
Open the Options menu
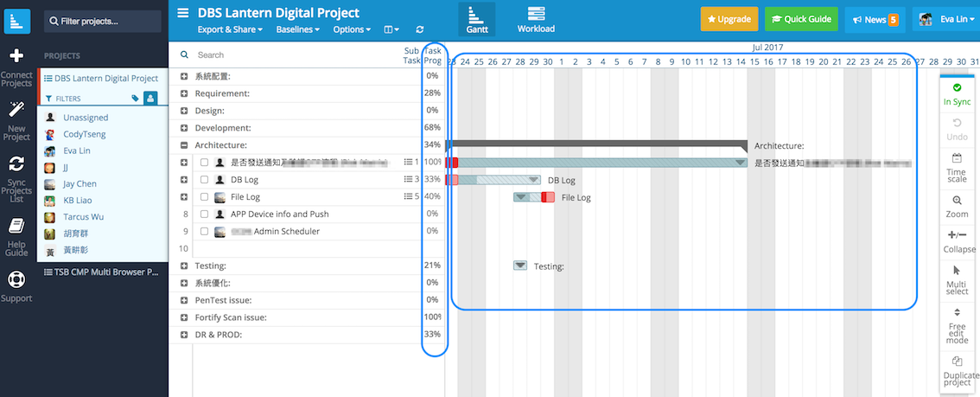(x=352, y=29)
